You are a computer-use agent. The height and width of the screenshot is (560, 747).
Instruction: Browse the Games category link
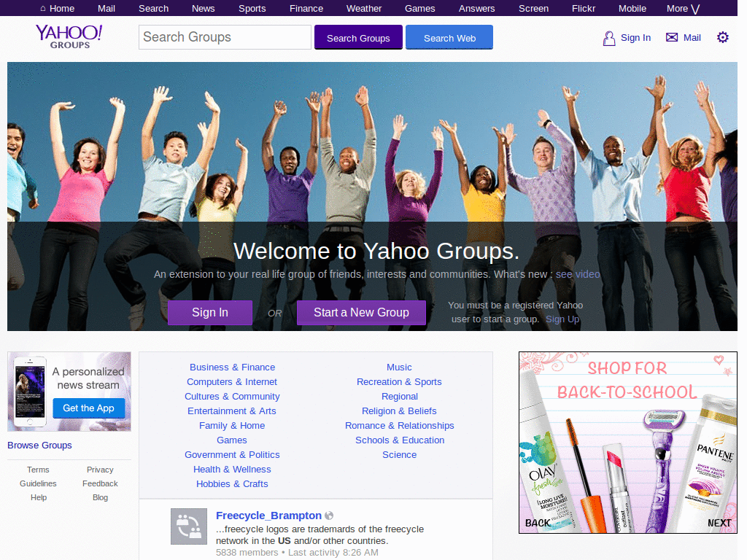click(x=232, y=440)
